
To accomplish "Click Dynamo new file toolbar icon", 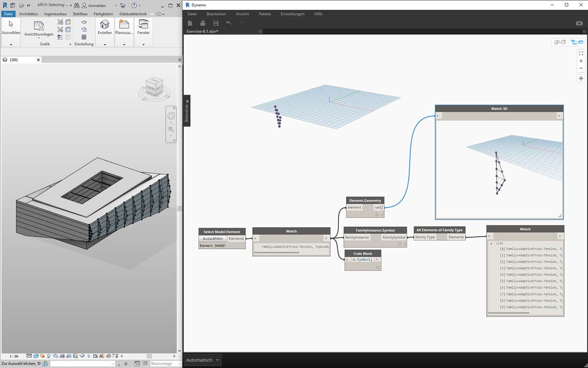I will click(191, 23).
